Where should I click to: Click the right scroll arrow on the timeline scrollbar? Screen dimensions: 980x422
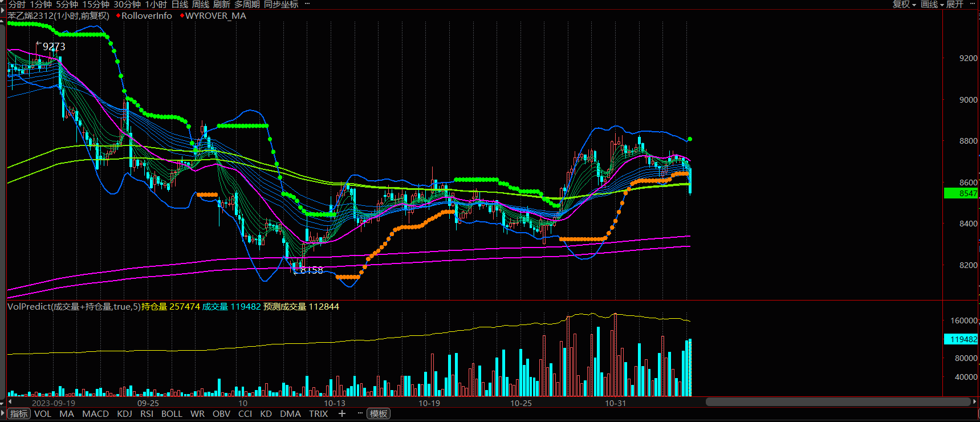[x=974, y=402]
